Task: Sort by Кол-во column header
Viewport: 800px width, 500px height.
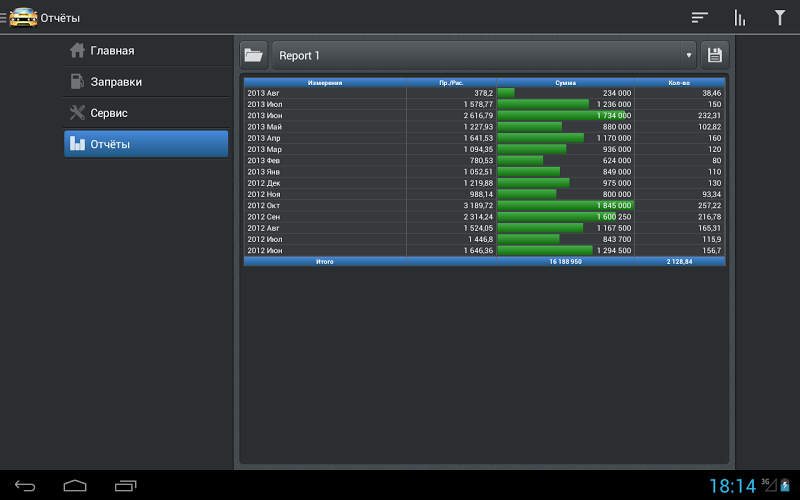Action: point(680,83)
